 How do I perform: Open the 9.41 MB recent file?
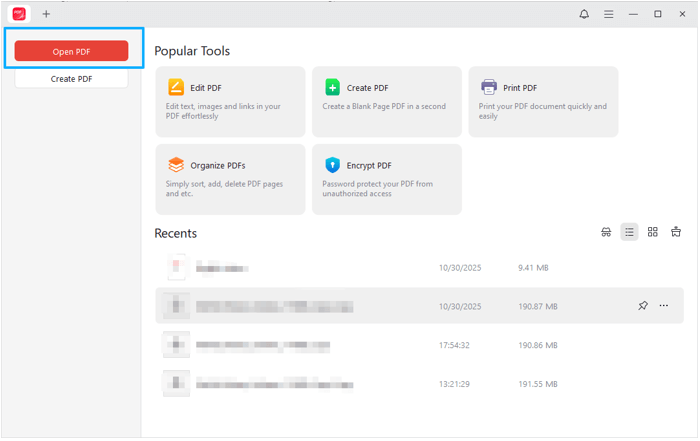[420, 268]
